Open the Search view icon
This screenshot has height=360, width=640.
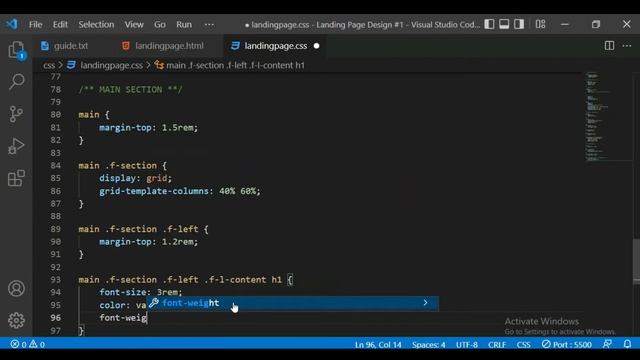pos(16,82)
